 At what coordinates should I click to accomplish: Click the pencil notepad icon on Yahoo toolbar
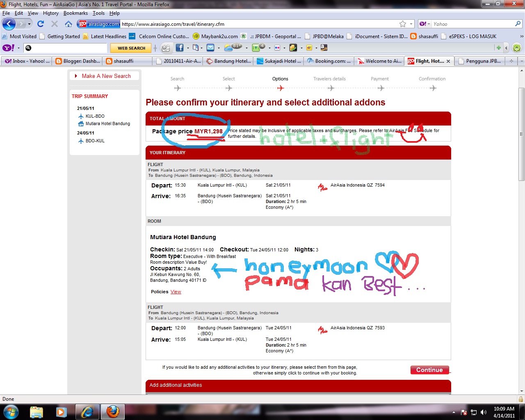tap(166, 48)
